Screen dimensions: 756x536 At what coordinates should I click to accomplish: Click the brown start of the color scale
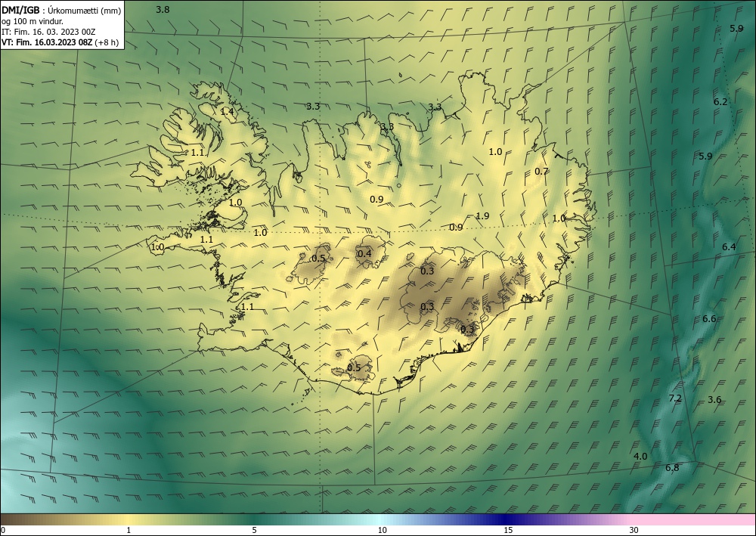pyautogui.click(x=10, y=519)
